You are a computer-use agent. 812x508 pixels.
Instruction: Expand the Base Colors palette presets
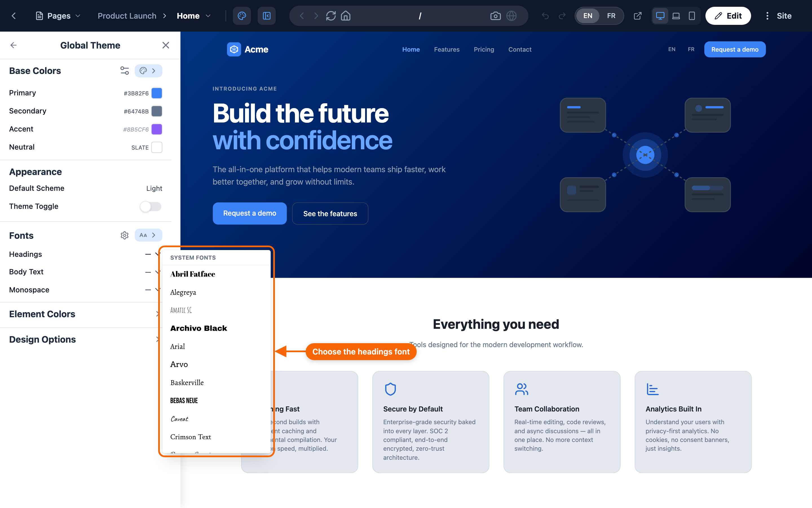(148, 71)
